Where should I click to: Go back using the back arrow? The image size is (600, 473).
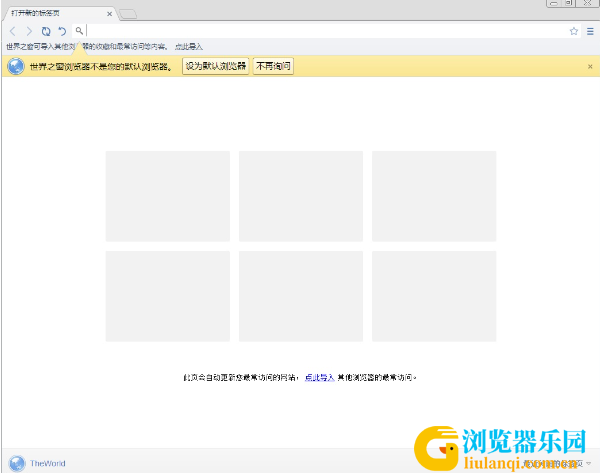click(13, 31)
